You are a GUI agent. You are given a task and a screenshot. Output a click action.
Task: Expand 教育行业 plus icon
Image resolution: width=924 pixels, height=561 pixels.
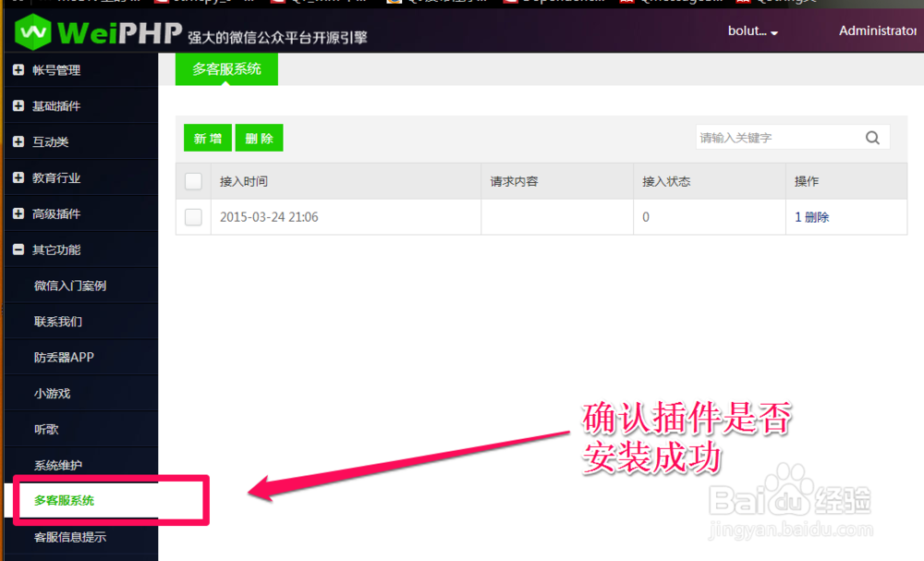click(18, 177)
